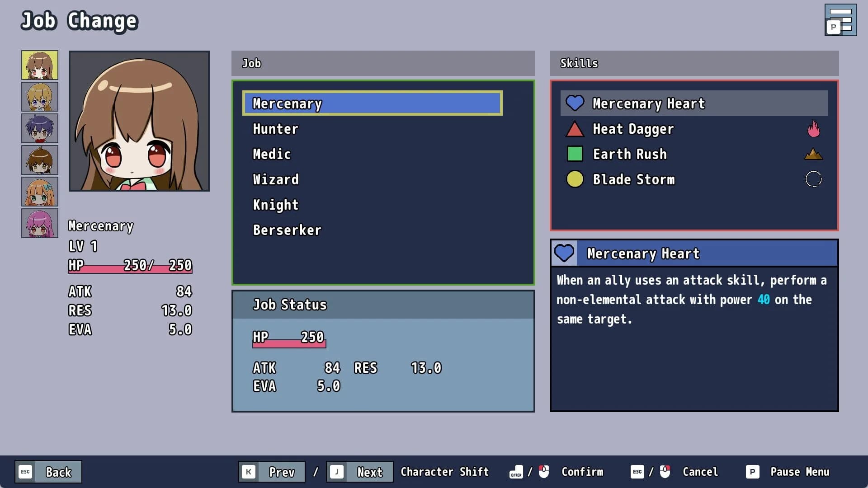This screenshot has width=868, height=488.
Task: Select the Wizard job from the list
Action: pyautogui.click(x=275, y=179)
